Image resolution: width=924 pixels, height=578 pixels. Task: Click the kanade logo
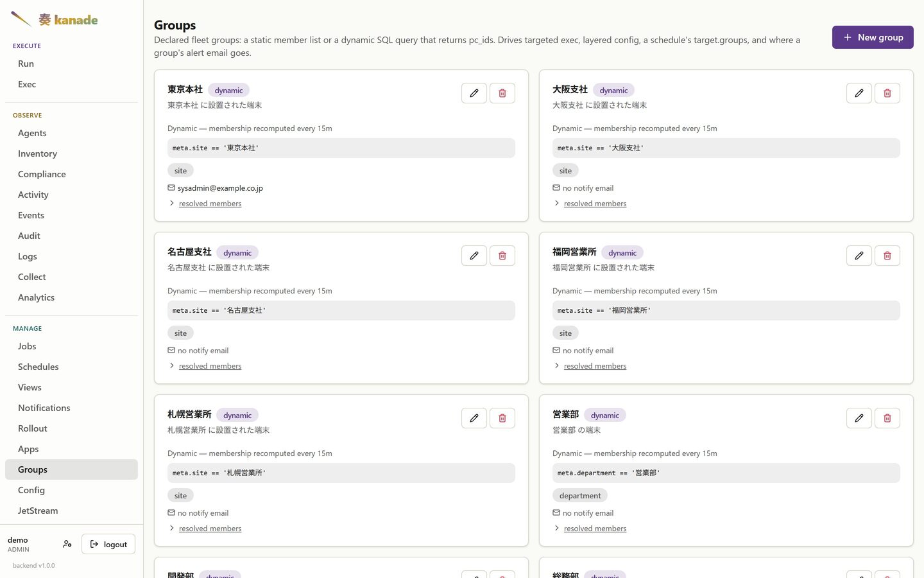pos(55,19)
